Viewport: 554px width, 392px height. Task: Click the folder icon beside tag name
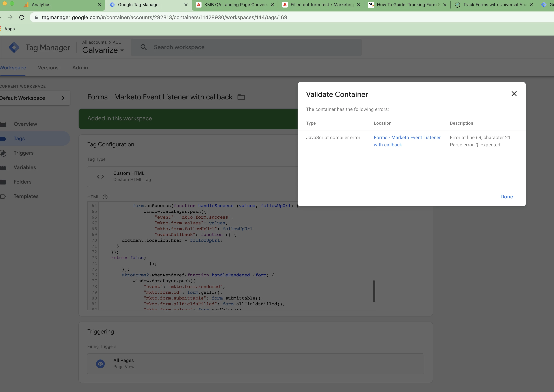click(x=241, y=97)
